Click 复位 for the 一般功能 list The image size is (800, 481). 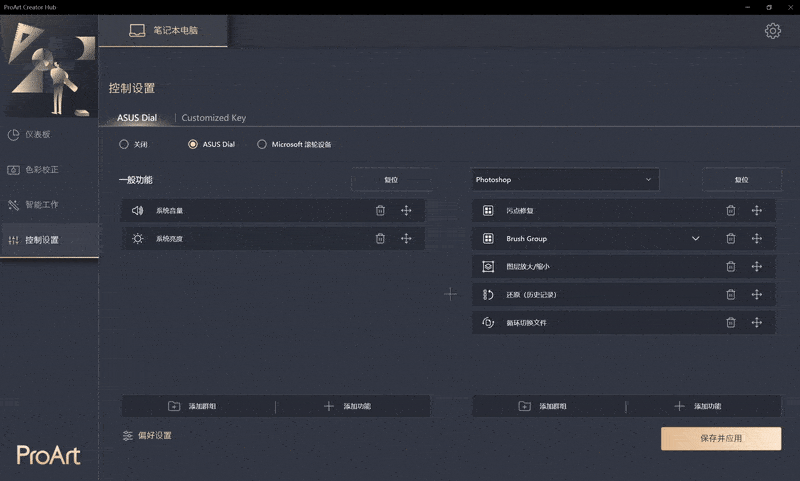[391, 180]
